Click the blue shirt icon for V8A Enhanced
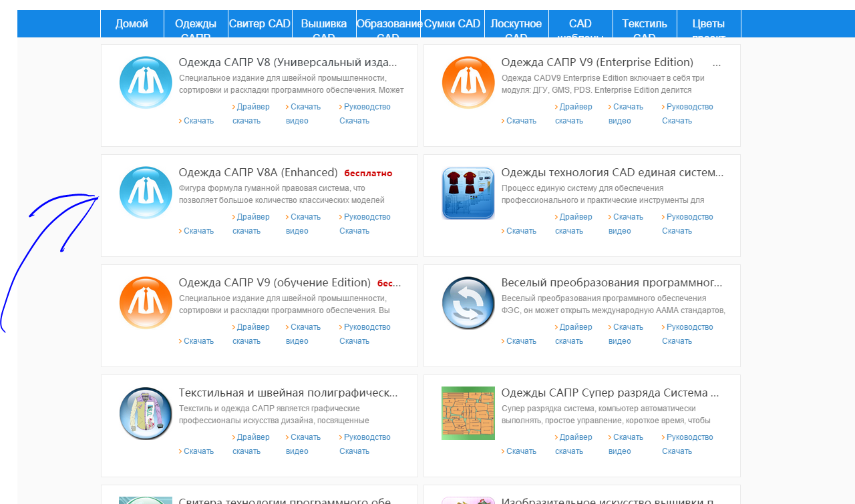855x504 pixels. click(146, 192)
